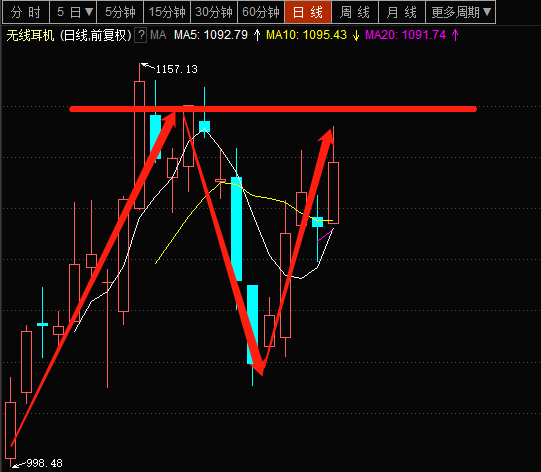Viewport: 541px width, 472px height.
Task: Open the 月线 monthly chart tab
Action: [x=402, y=12]
